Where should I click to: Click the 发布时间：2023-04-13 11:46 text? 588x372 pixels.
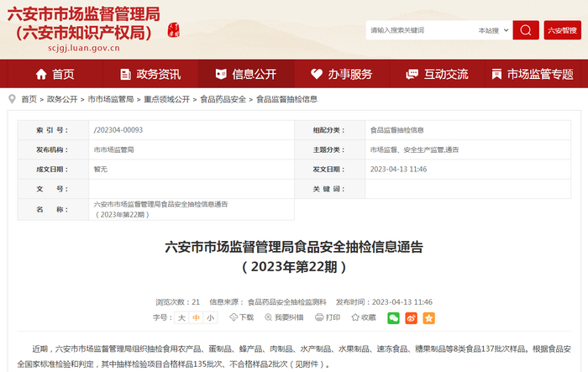[x=384, y=301]
